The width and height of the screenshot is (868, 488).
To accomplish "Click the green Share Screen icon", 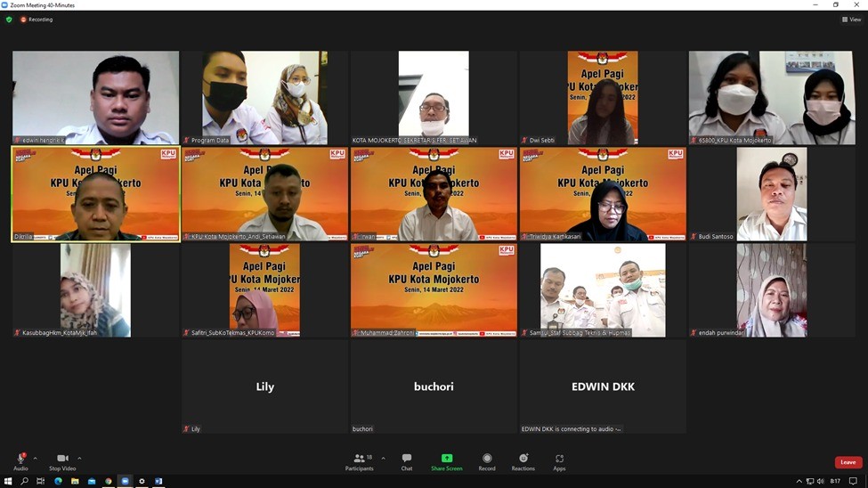I will tap(446, 459).
